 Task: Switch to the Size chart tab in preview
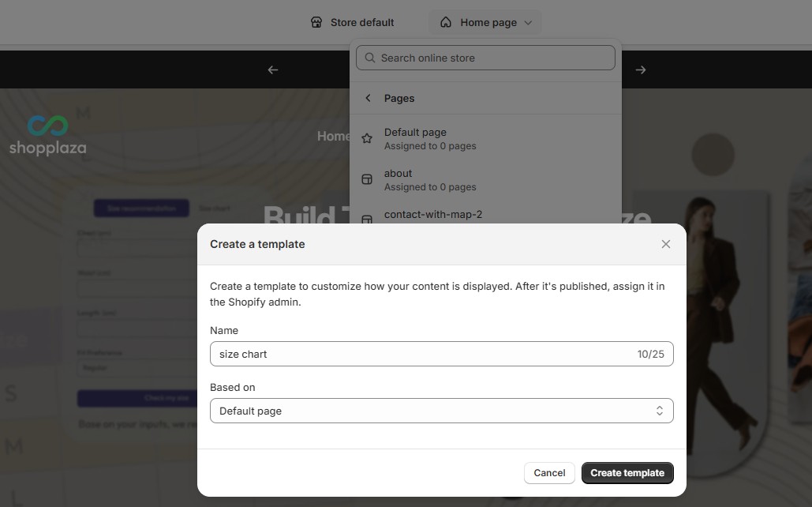(214, 208)
